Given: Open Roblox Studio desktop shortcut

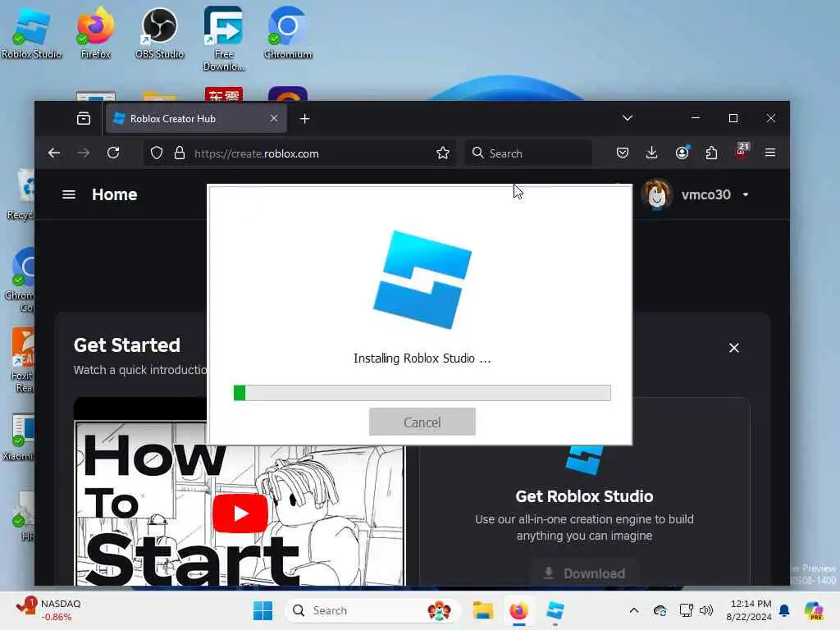Looking at the screenshot, I should (x=31, y=33).
